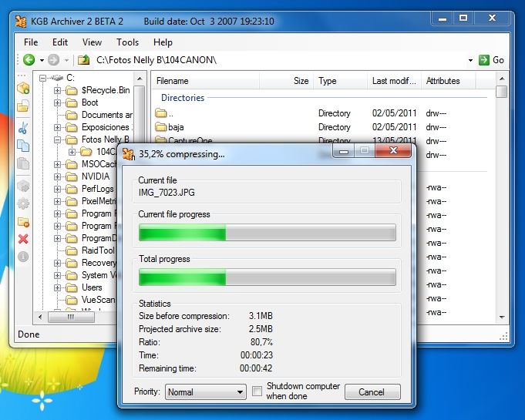Open the File menu

31,42
